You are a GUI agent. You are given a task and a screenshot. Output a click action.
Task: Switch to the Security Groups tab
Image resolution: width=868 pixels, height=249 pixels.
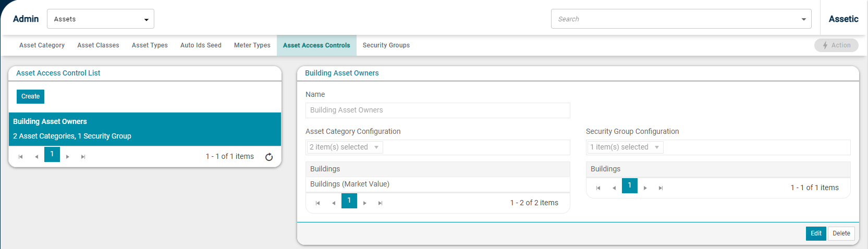386,45
